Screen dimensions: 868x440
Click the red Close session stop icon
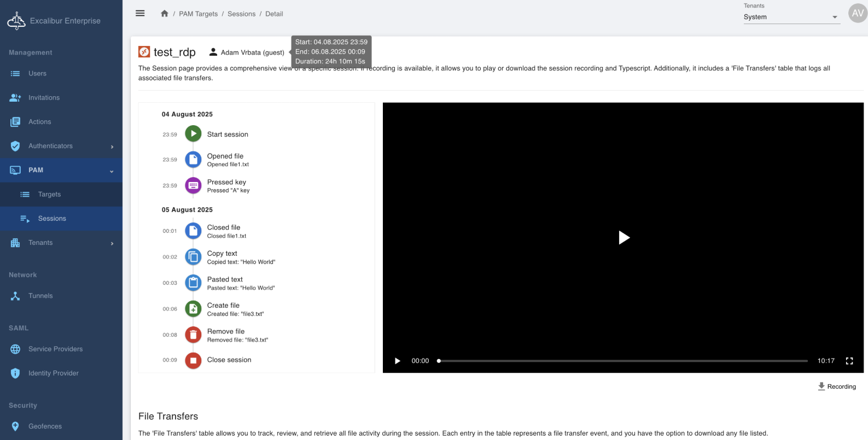coord(193,360)
